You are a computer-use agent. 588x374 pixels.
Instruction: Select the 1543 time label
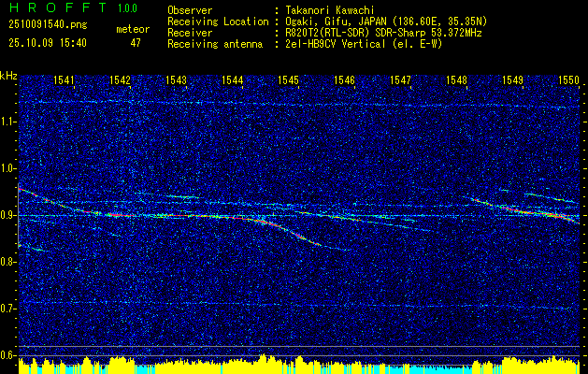coord(177,79)
